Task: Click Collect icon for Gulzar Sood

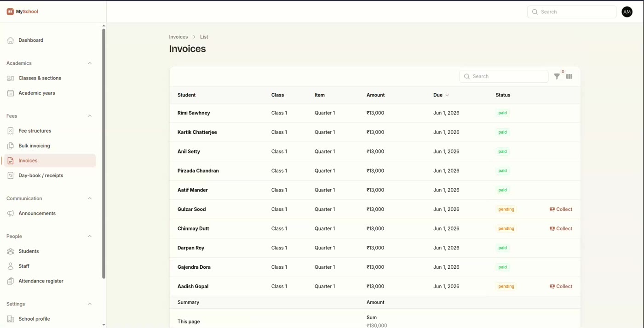Action: (552, 209)
